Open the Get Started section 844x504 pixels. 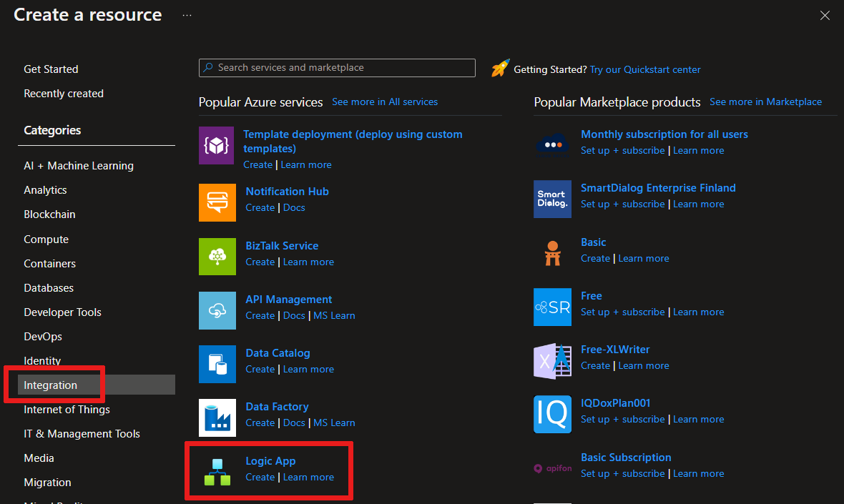pos(51,69)
